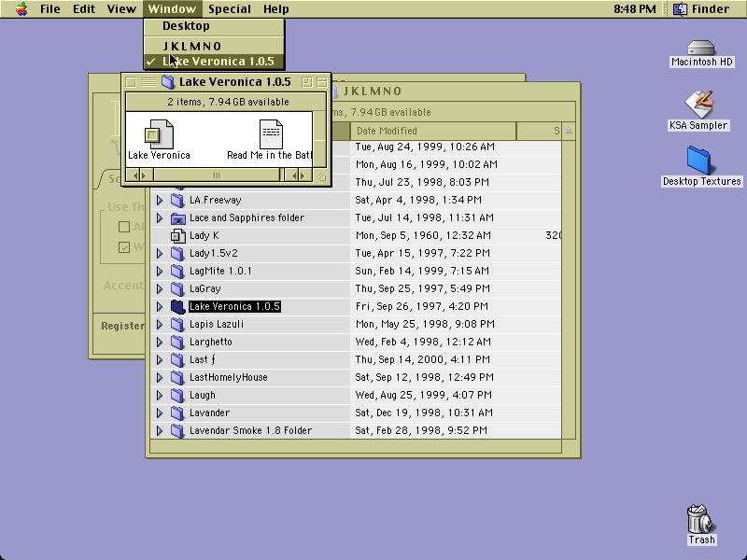The image size is (747, 560).
Task: Expand the Lady1.5v2 disclosure triangle
Action: pos(160,253)
